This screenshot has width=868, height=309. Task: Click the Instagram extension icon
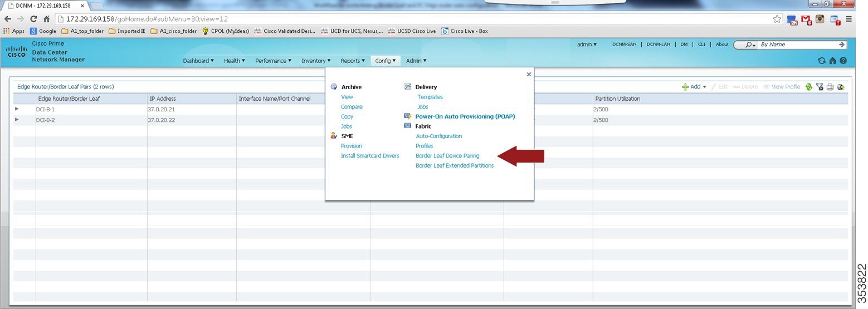click(x=820, y=19)
